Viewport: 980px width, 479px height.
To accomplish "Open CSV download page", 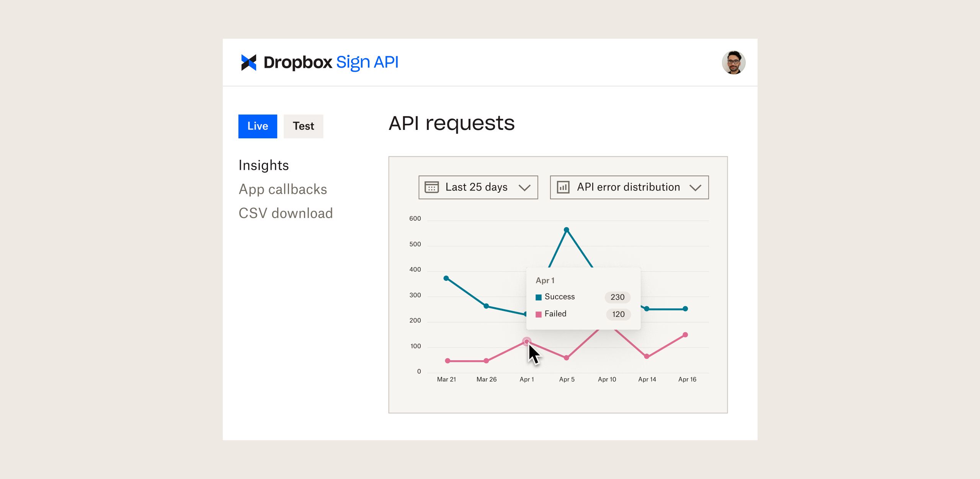I will [x=286, y=213].
